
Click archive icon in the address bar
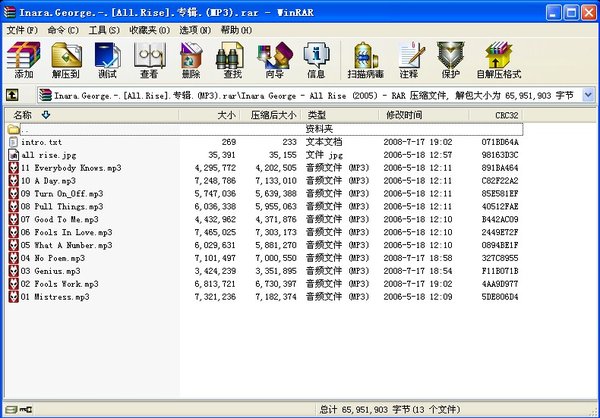point(46,95)
